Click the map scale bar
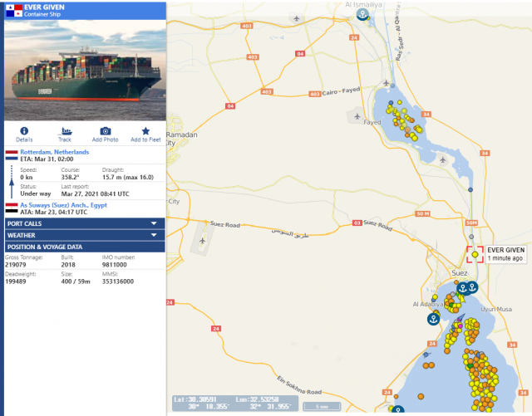The height and width of the screenshot is (416, 532). point(322,406)
